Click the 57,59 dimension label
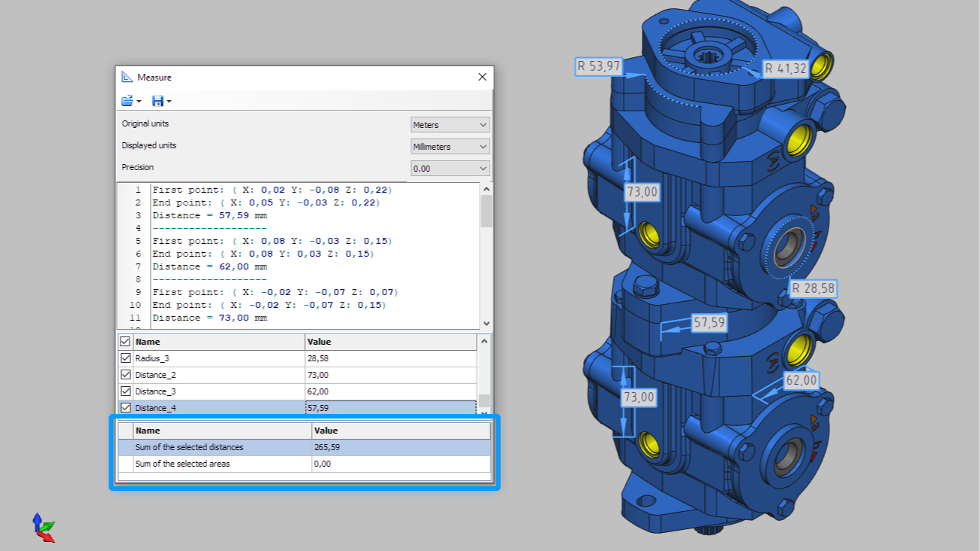This screenshot has width=980, height=551. pos(708,321)
